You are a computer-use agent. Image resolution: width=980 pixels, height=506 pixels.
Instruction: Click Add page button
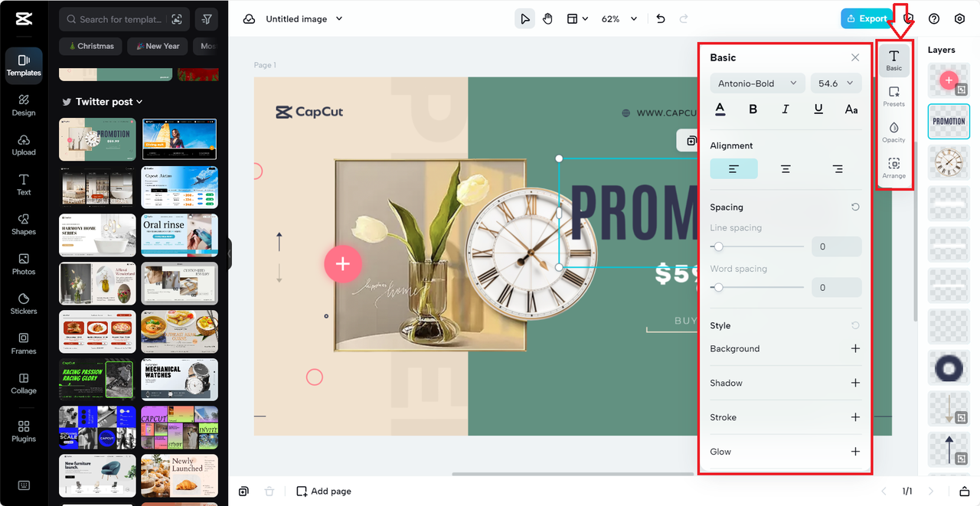(x=324, y=491)
